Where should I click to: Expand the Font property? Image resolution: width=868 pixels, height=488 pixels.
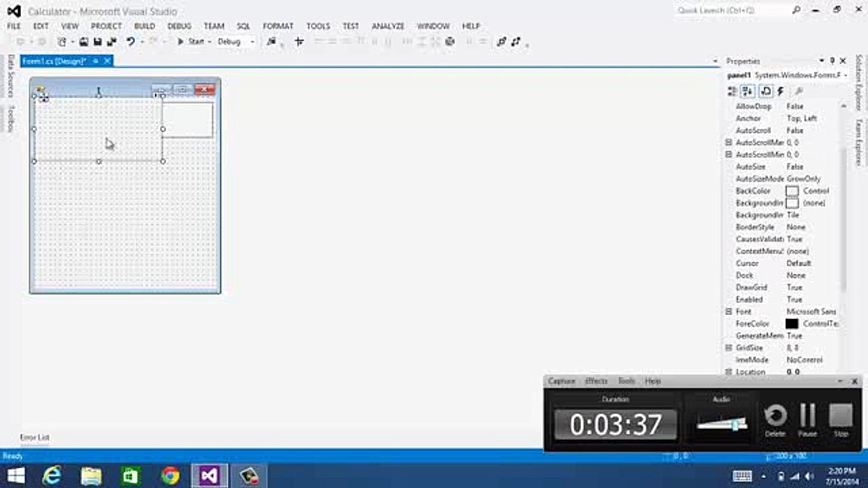(728, 311)
